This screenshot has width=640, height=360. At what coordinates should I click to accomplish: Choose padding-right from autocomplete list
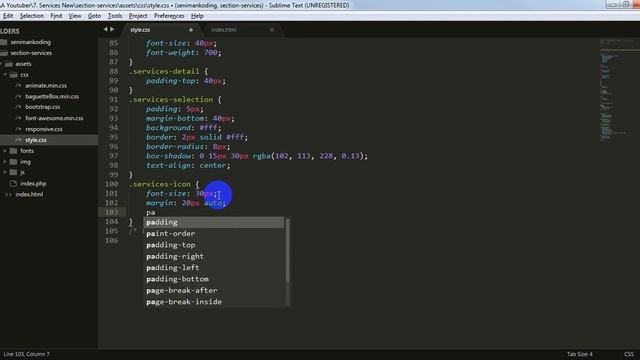coord(214,256)
